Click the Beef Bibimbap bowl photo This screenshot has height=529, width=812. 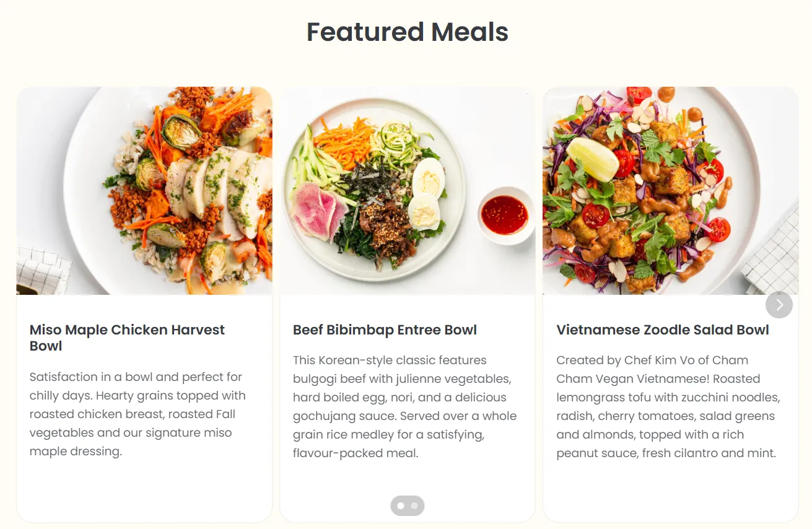point(408,191)
